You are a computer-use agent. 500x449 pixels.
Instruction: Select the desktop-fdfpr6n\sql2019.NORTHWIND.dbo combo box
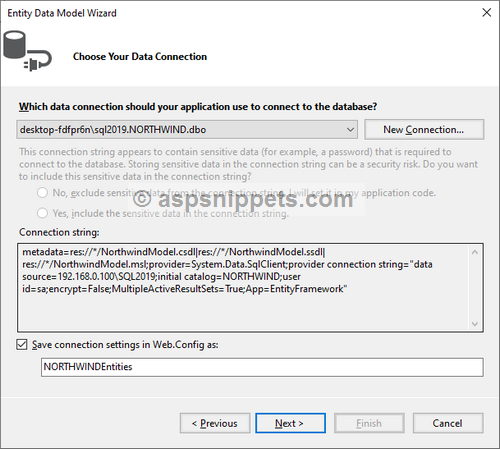[187, 129]
